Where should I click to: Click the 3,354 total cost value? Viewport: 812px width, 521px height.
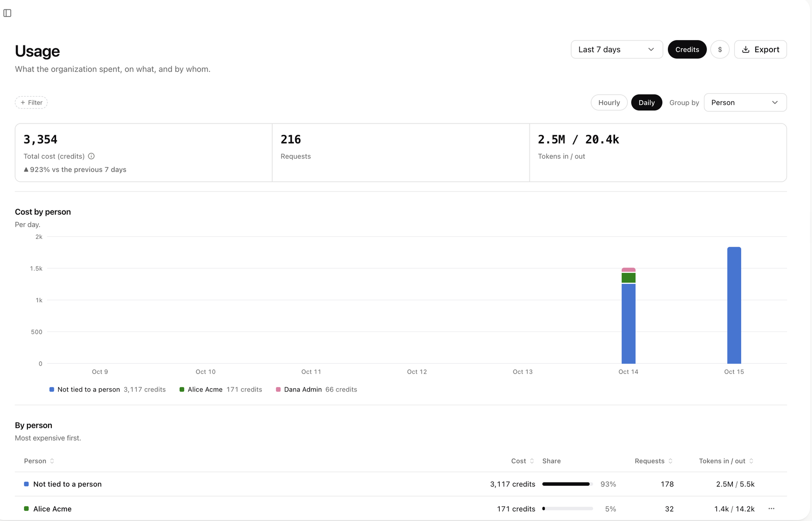(41, 140)
